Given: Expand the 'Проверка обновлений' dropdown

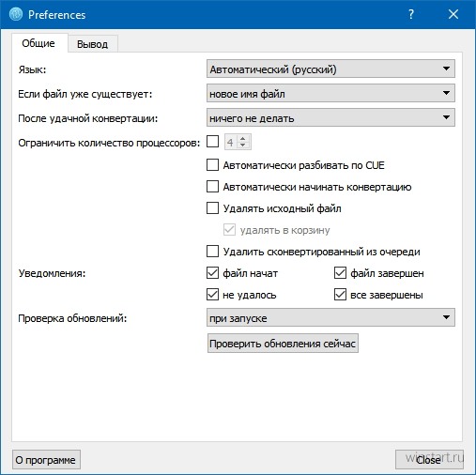Looking at the screenshot, I should (330, 317).
